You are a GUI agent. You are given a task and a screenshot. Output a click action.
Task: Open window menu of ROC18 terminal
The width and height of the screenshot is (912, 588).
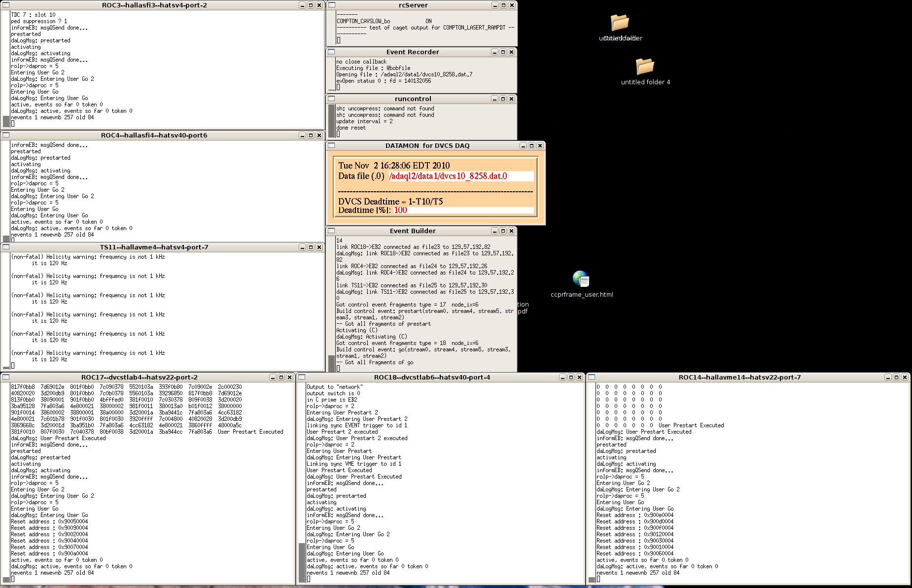302,377
